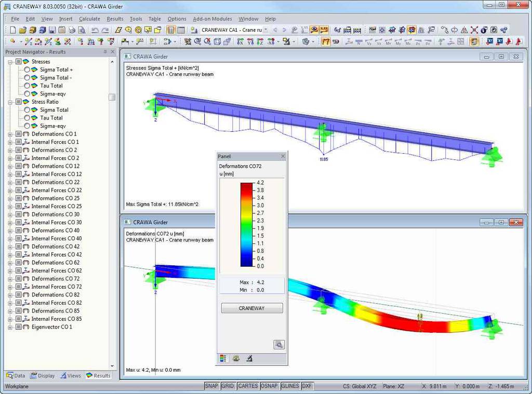Viewport: 532px width, 394px height.
Task: Click the Save disk toolbar icon
Action: coord(52,30)
